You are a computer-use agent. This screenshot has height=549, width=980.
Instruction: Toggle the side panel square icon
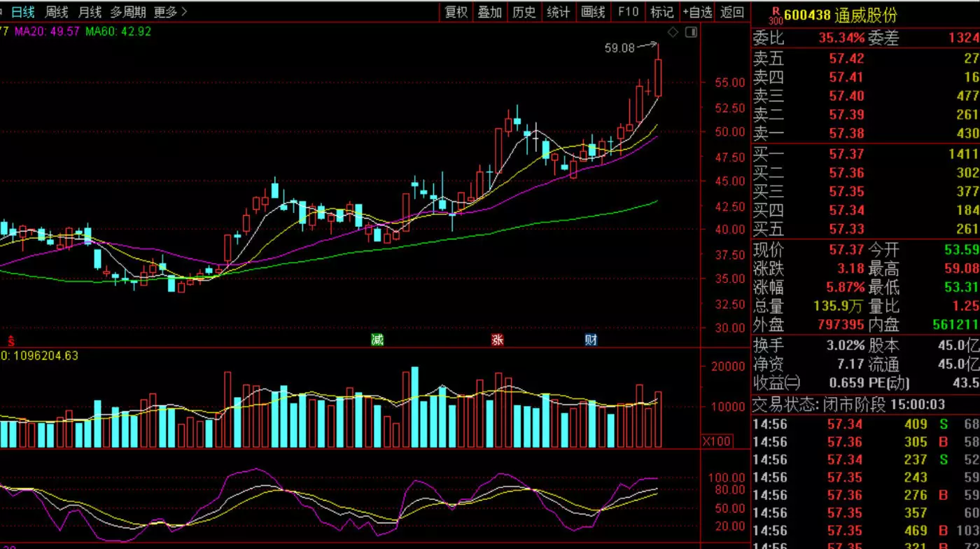692,32
